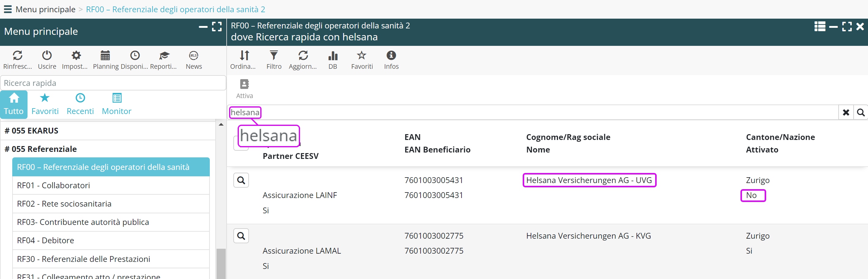Open the Planning calendar icon
868x279 pixels.
point(106,56)
